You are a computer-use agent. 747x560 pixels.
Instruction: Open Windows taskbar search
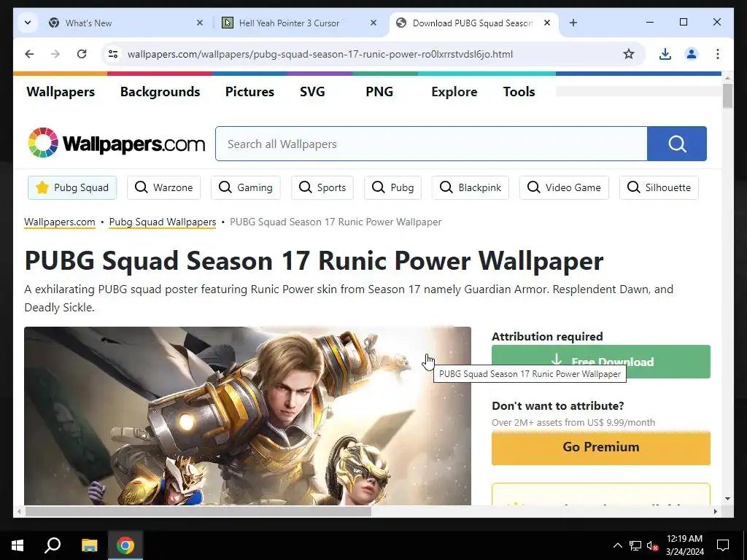[x=53, y=545]
